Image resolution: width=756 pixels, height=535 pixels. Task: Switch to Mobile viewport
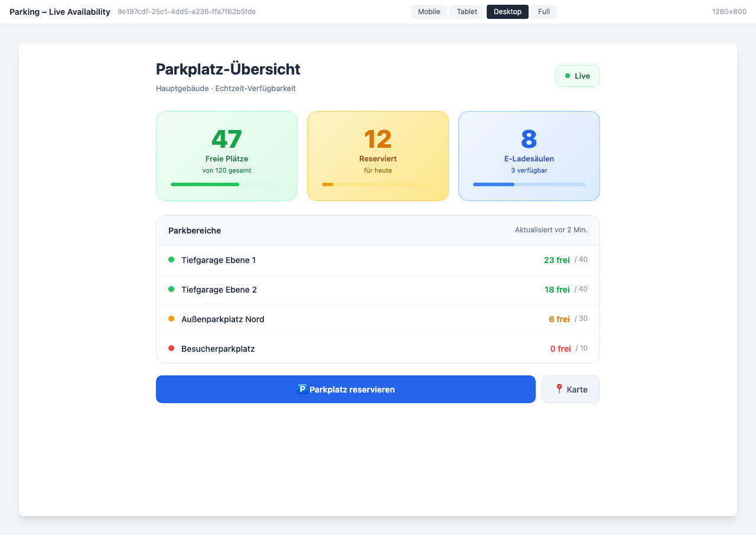[x=429, y=12]
